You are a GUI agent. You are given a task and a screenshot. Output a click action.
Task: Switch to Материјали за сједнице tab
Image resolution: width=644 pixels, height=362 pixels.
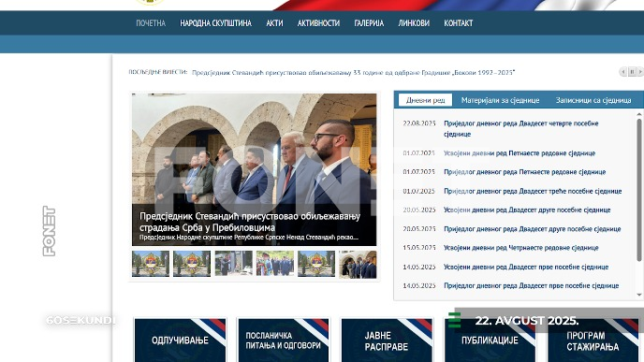(500, 100)
